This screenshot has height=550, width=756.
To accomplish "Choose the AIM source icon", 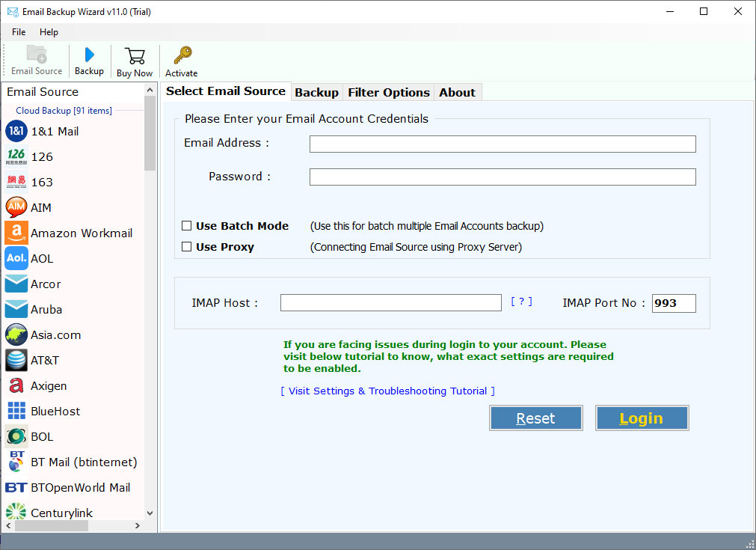I will click(x=16, y=207).
